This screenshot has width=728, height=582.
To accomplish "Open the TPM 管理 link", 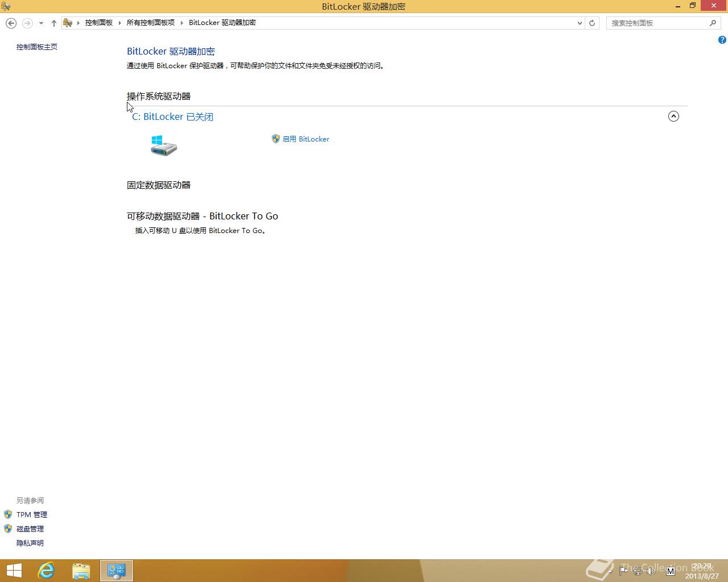I will click(x=32, y=515).
